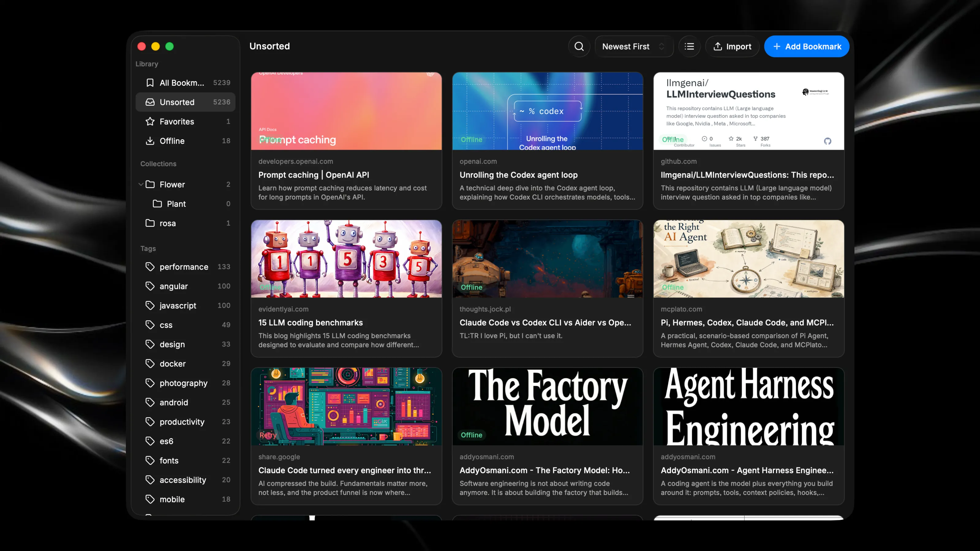Image resolution: width=980 pixels, height=551 pixels.
Task: Click the tag icon beside es6
Action: click(x=150, y=441)
